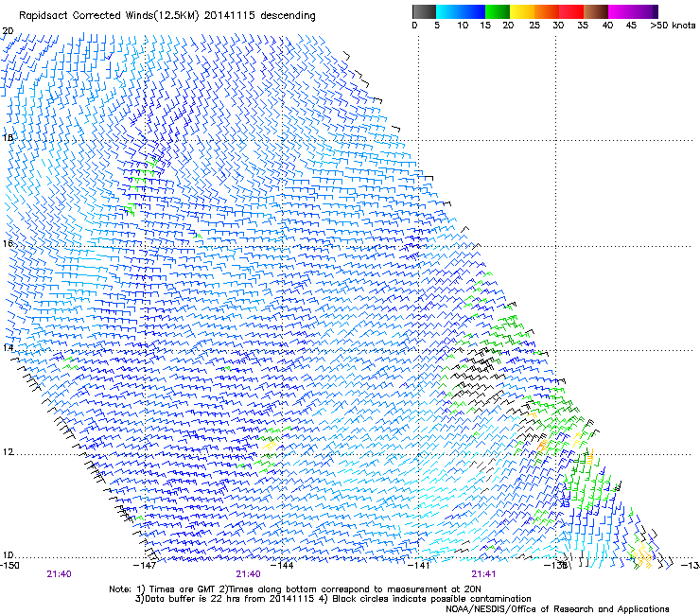700x615 pixels.
Task: Select the note line '3)Data buffer is 22 hrs'
Action: [x=333, y=599]
